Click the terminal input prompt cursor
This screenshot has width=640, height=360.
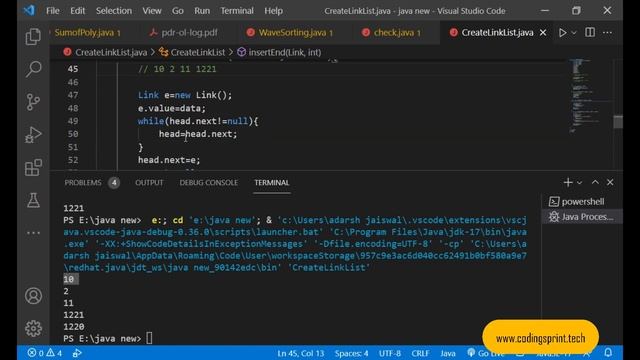tap(149, 338)
